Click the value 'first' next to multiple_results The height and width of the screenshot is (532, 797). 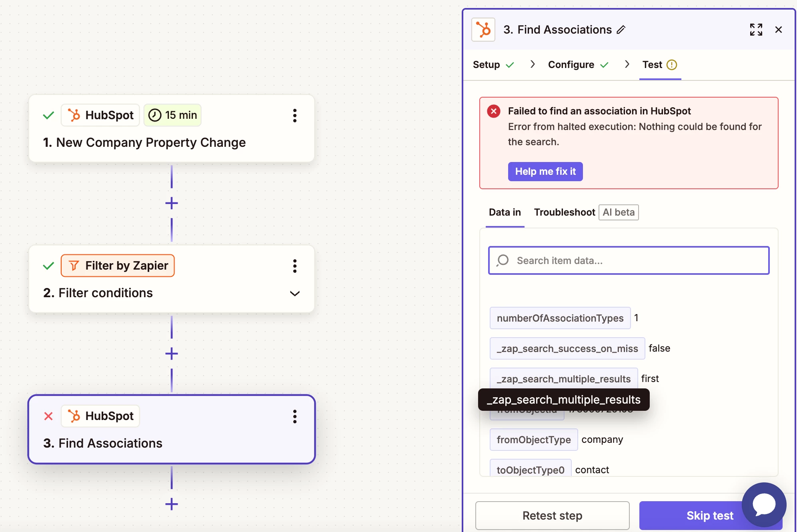(650, 379)
